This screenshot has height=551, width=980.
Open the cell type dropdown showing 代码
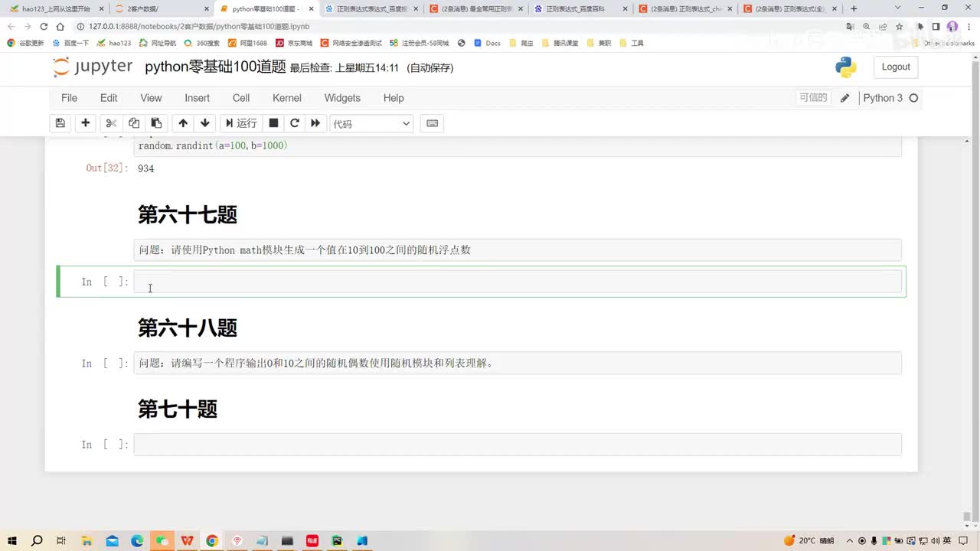coord(371,124)
